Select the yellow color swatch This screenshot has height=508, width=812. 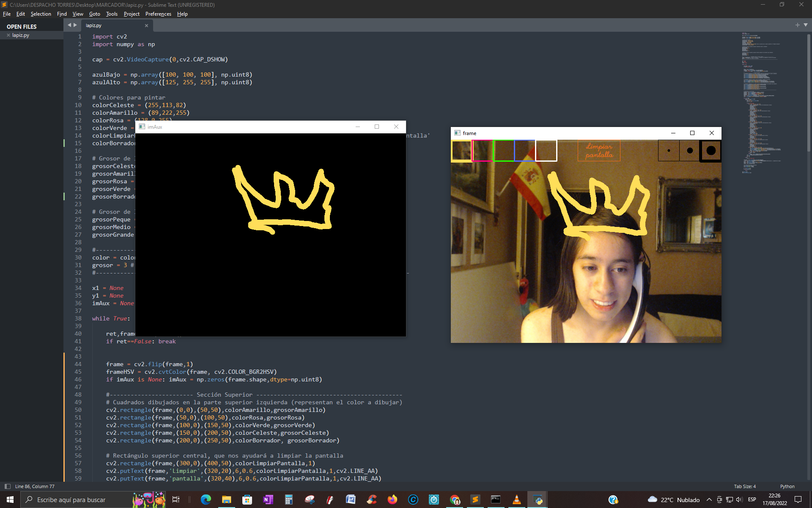pyautogui.click(x=461, y=151)
